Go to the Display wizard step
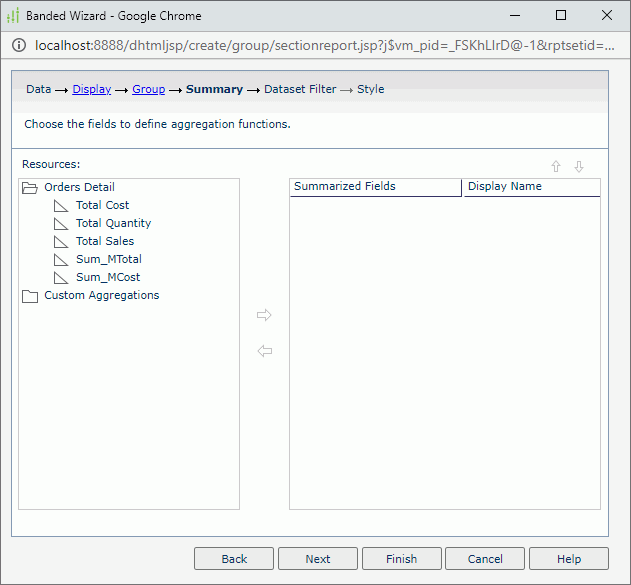 coord(91,89)
